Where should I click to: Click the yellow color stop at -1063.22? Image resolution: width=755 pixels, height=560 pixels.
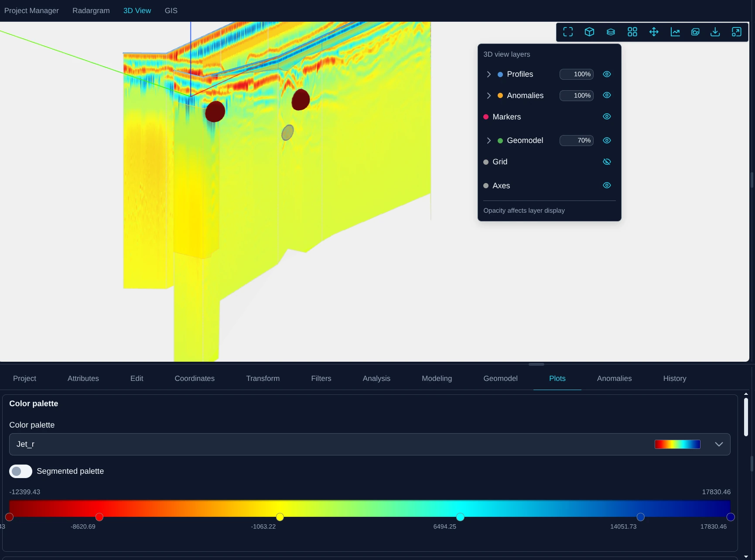280,517
